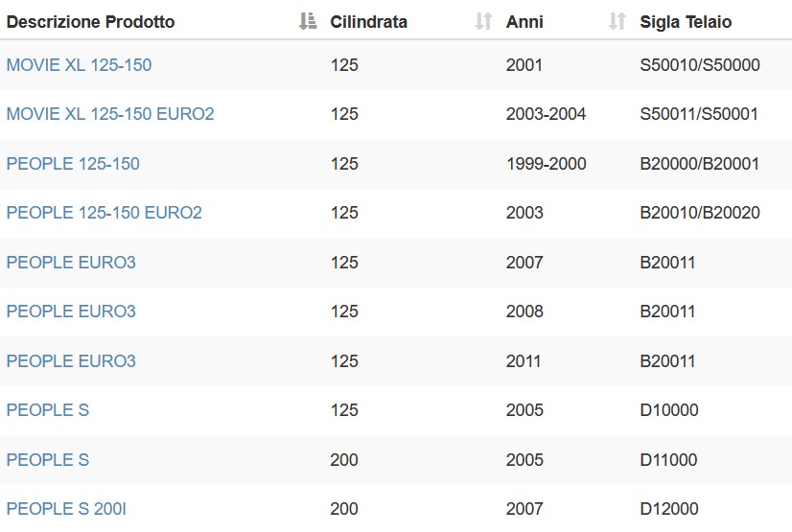Open PEOPLE EURO3 link for year 2008
Image resolution: width=792 pixels, height=532 pixels.
[x=71, y=312]
